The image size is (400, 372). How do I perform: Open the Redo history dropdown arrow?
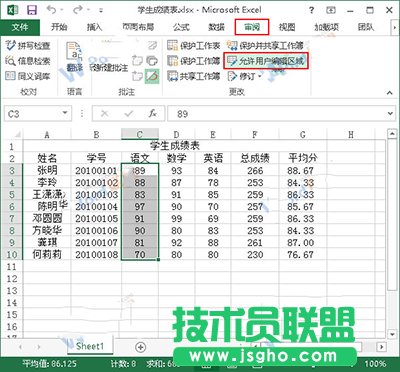tap(89, 10)
